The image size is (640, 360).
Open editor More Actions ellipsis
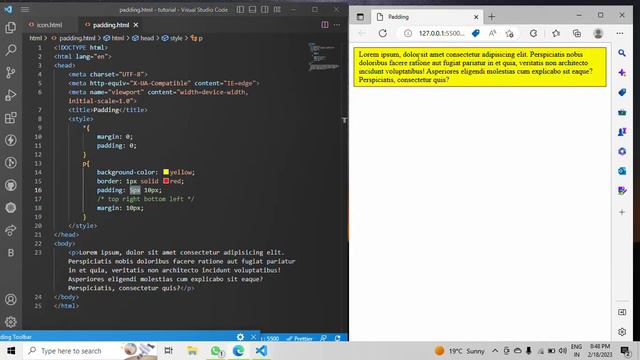point(337,25)
